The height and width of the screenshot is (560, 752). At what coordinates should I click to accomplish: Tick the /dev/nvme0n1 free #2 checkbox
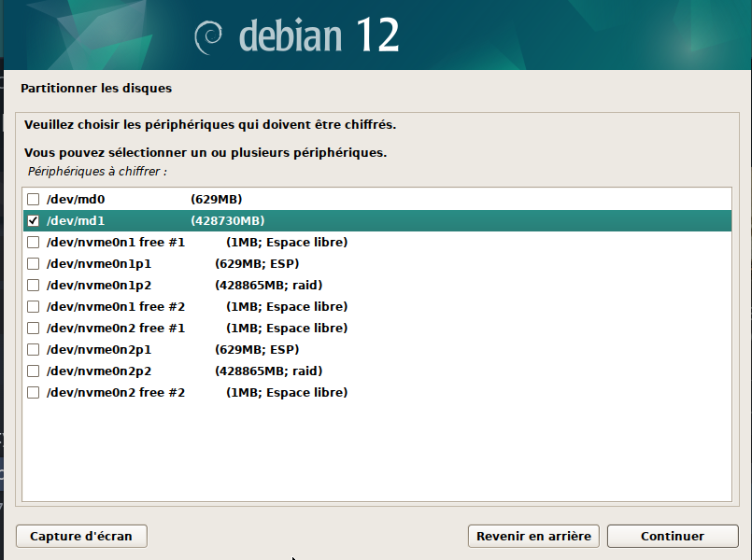point(33,306)
